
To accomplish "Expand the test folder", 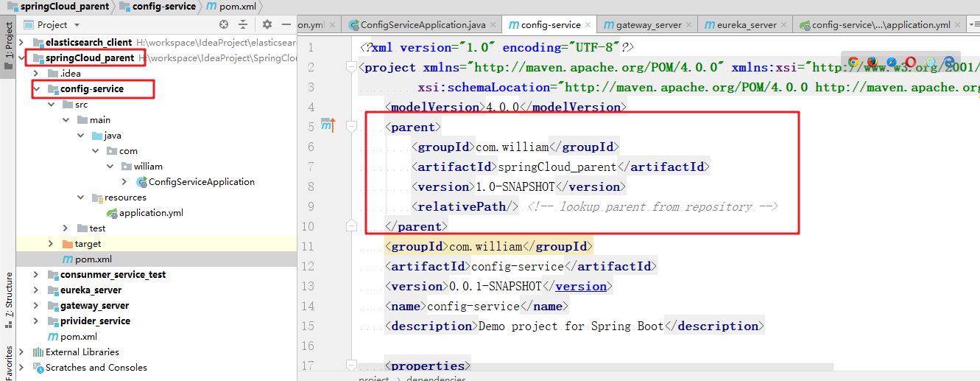I will click(66, 228).
